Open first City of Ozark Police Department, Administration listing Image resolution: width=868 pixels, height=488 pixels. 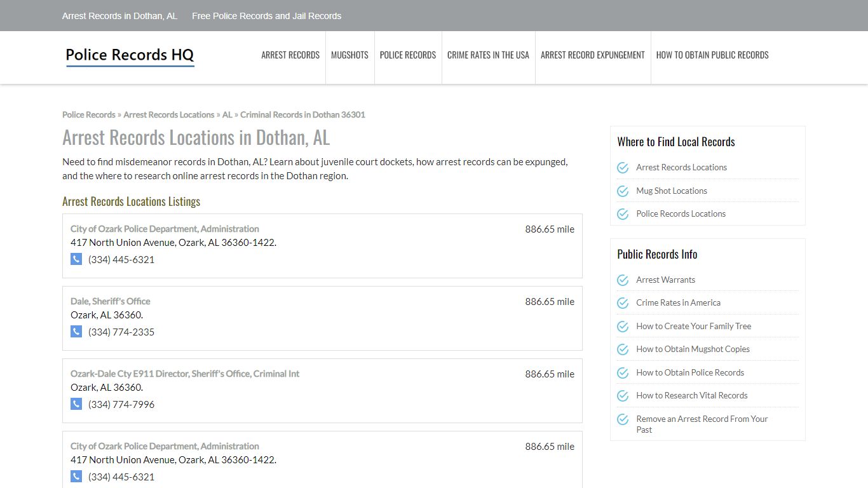click(165, 229)
